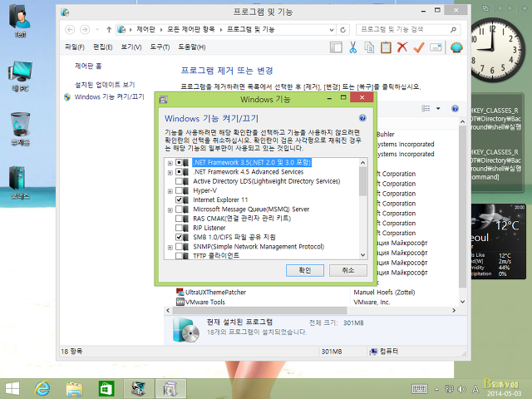Click the blue help icon in program list header
Image resolution: width=532 pixels, height=399 pixels.
click(455, 109)
